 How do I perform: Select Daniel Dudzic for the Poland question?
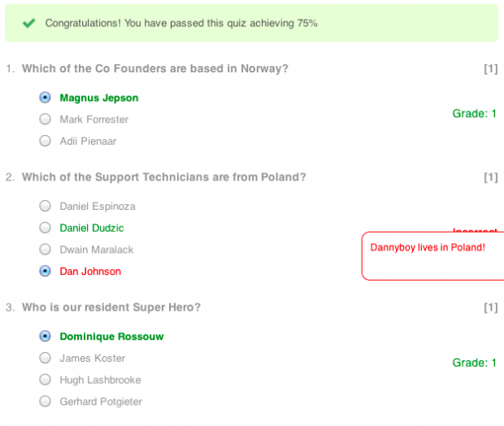[45, 228]
